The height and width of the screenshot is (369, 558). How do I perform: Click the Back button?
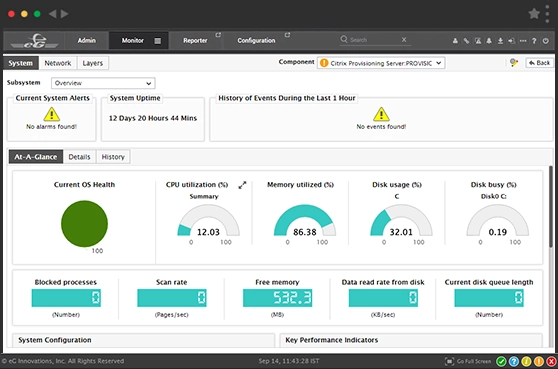539,63
